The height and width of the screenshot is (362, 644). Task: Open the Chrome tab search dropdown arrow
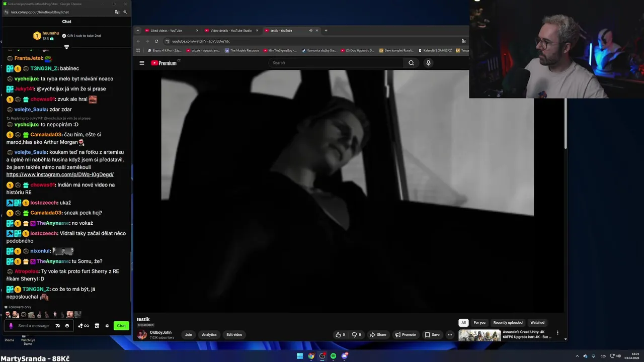coord(138,31)
